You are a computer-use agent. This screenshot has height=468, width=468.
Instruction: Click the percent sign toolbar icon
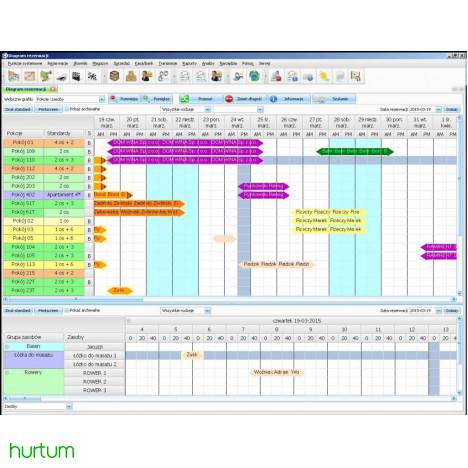click(92, 76)
